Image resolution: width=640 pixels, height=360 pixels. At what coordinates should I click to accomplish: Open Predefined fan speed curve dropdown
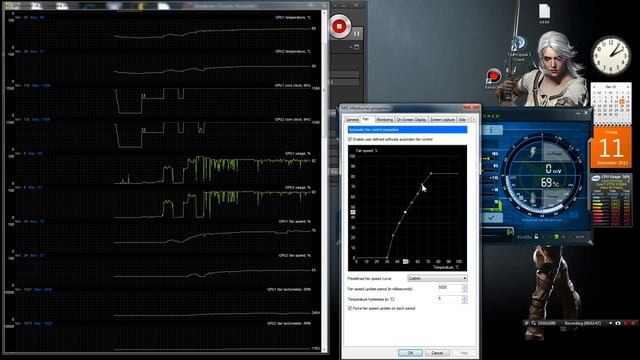click(x=437, y=278)
